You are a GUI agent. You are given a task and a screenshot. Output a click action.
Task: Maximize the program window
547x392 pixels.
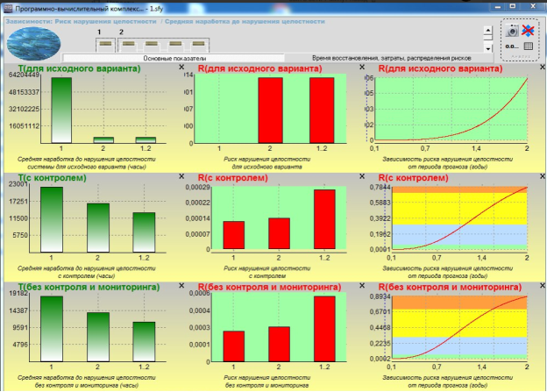[x=513, y=6]
